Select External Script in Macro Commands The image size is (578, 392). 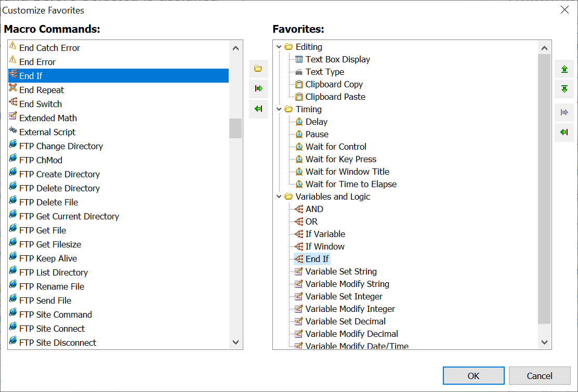coord(47,132)
